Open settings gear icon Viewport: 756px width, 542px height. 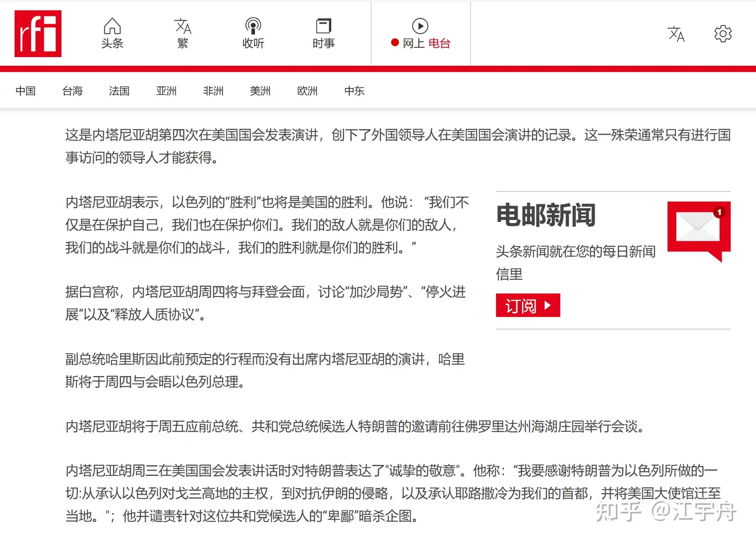(x=723, y=34)
